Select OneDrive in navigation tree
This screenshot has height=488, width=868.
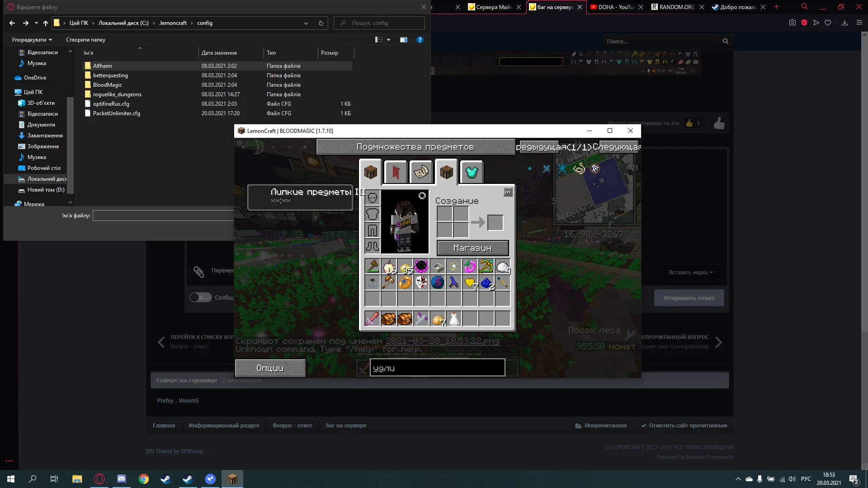[35, 78]
